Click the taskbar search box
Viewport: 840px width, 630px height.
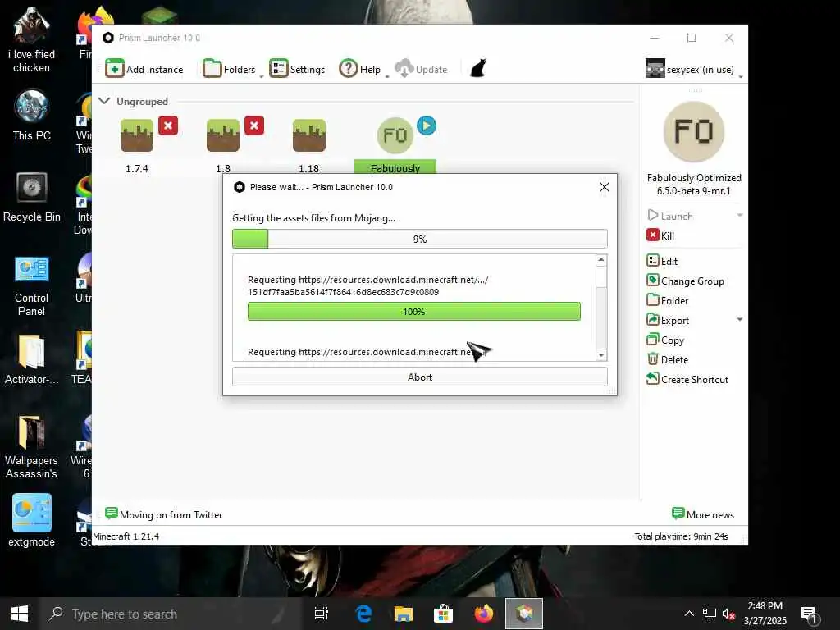(x=171, y=614)
